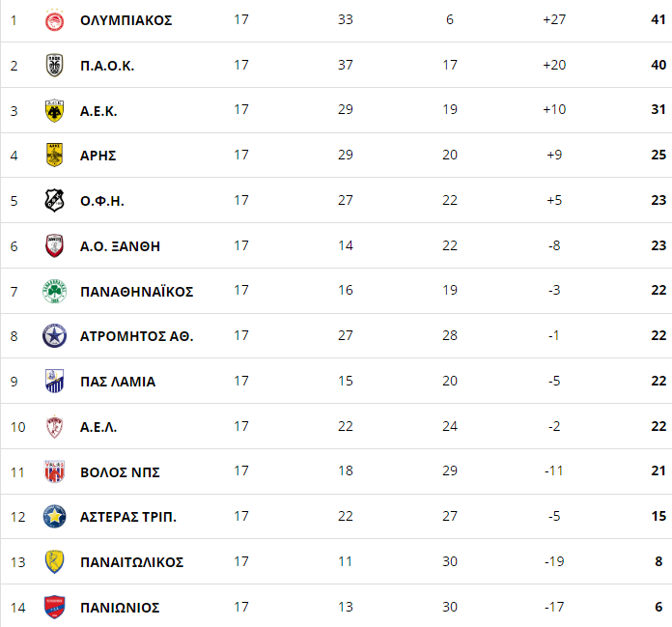Select the ΑΤΡΟΜΗΤΟΣ ΑΘ. team name
672x627 pixels.
pyautogui.click(x=137, y=336)
